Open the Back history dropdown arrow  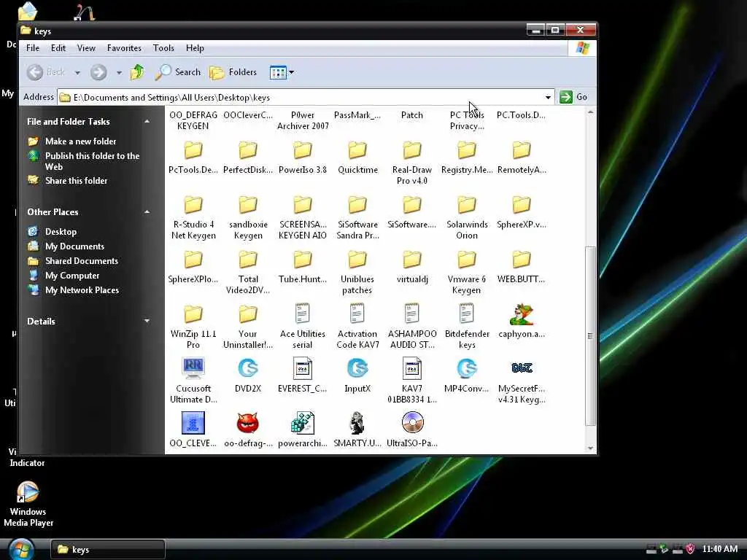click(x=77, y=73)
